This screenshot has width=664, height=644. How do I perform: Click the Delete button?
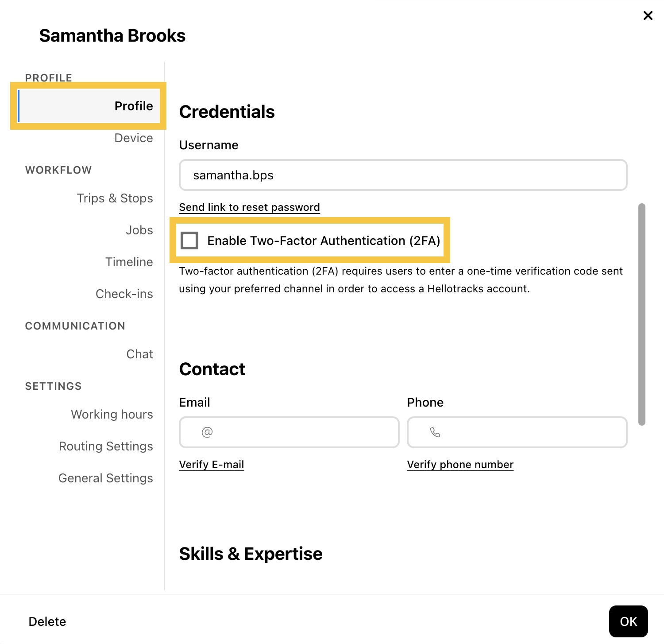tap(47, 621)
